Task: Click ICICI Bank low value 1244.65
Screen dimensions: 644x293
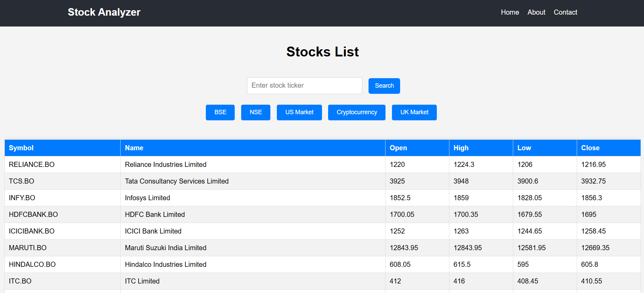Action: (530, 231)
